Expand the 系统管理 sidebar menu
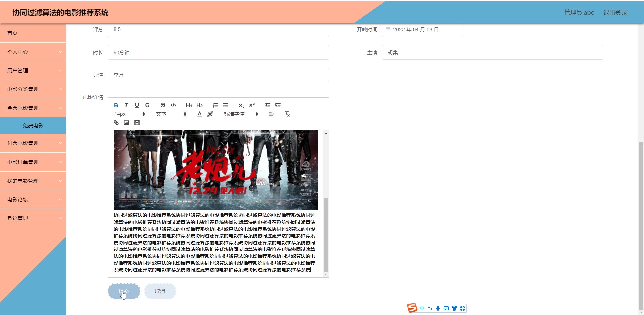 pos(33,218)
